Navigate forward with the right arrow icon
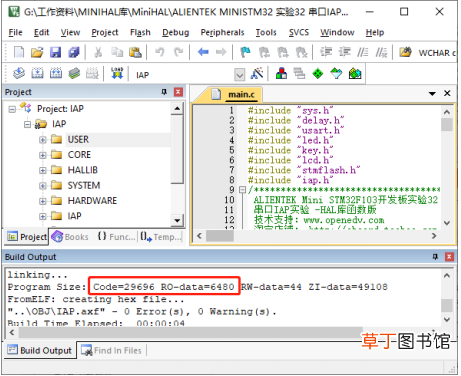Image resolution: width=461 pixels, height=376 pixels. click(x=221, y=52)
